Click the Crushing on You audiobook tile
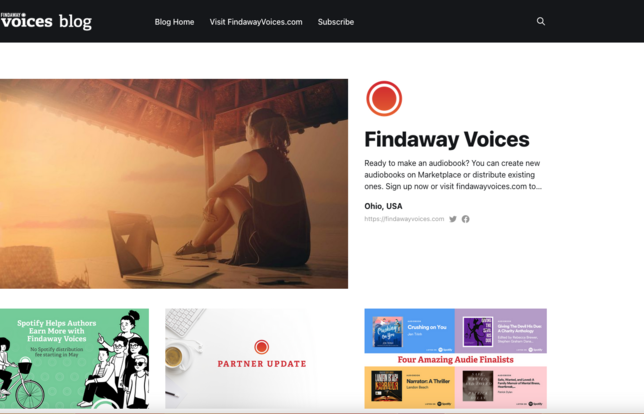This screenshot has width=644, height=414. 409,331
